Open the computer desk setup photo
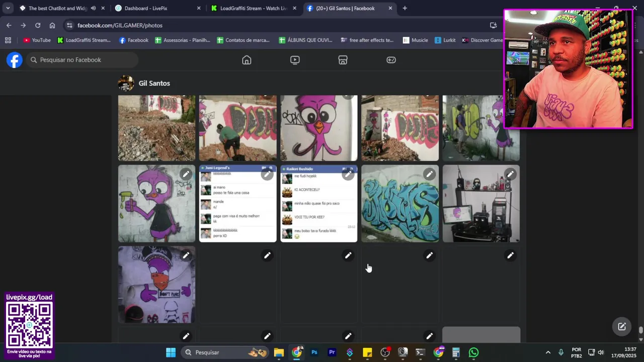The width and height of the screenshot is (644, 362). click(x=481, y=204)
